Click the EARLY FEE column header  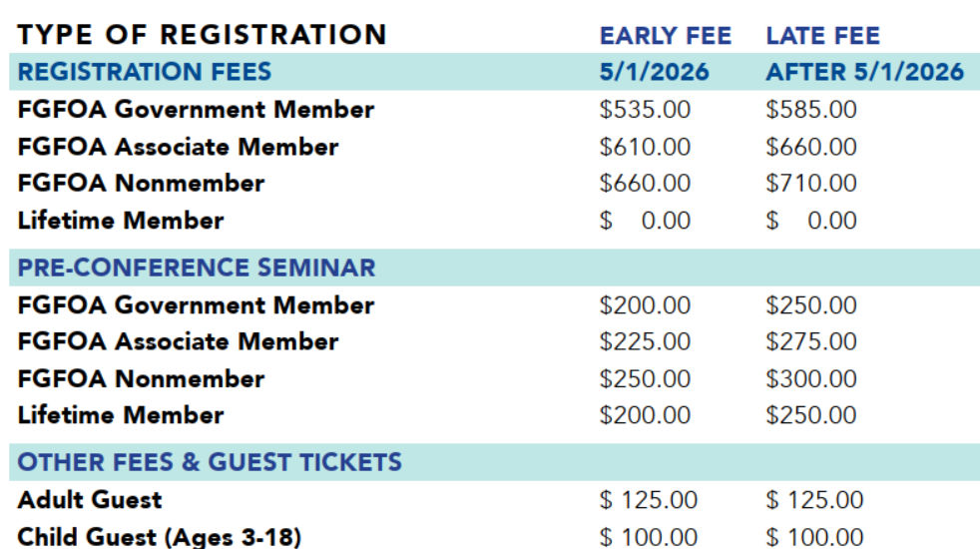pos(665,36)
